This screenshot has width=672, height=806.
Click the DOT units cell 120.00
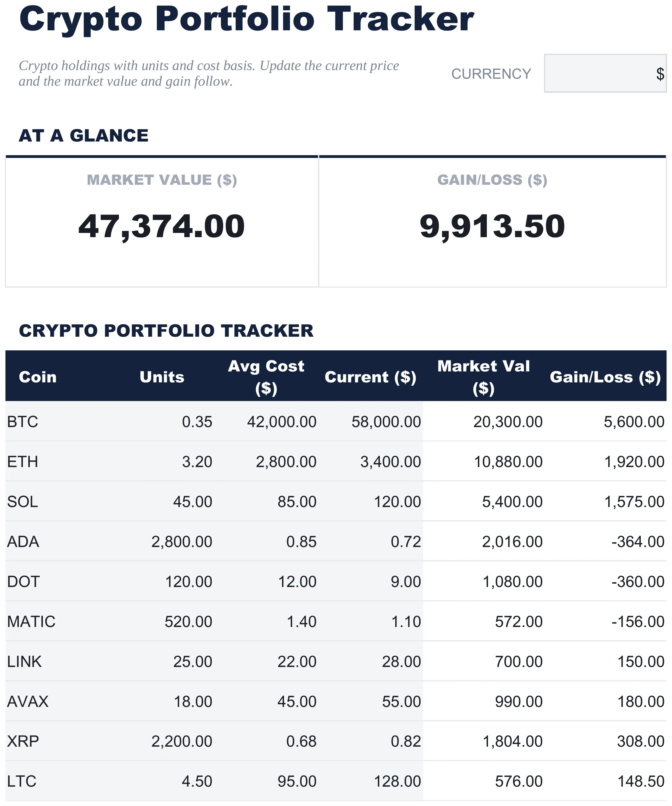(x=162, y=581)
